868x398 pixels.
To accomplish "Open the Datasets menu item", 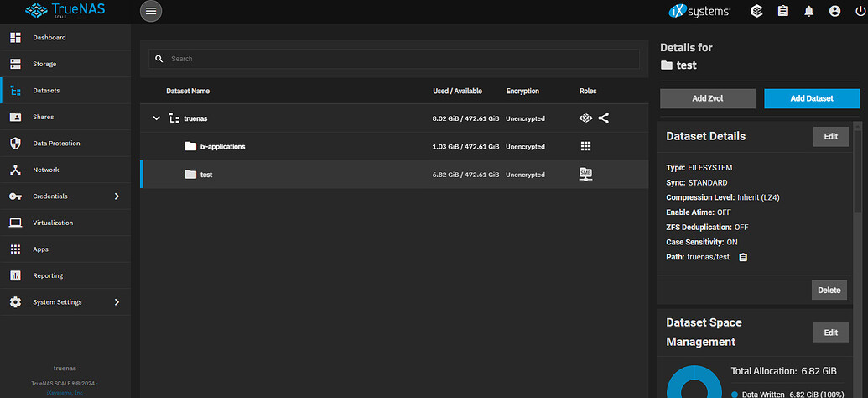I will point(65,91).
